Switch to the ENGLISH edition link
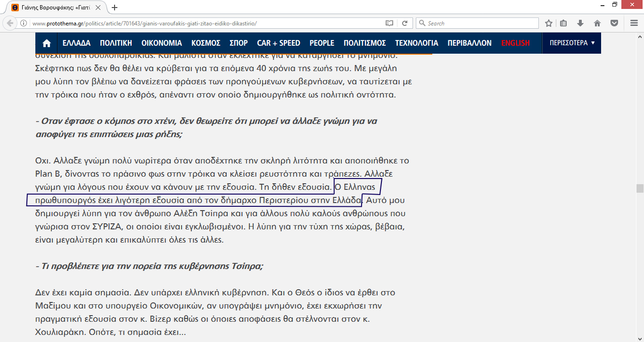The image size is (644, 342). (515, 43)
